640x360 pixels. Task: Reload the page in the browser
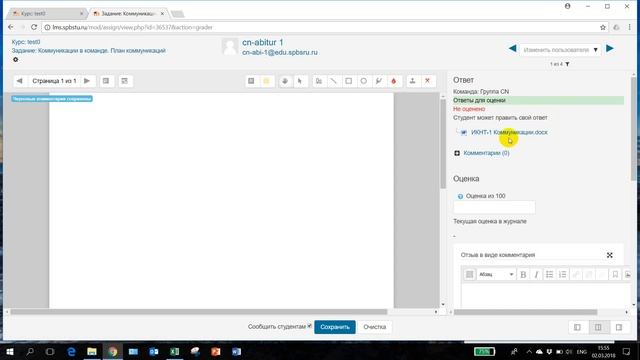(x=34, y=27)
